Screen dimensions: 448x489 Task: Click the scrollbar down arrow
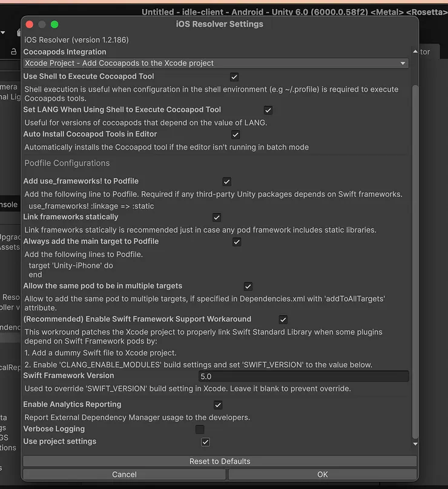[415, 444]
